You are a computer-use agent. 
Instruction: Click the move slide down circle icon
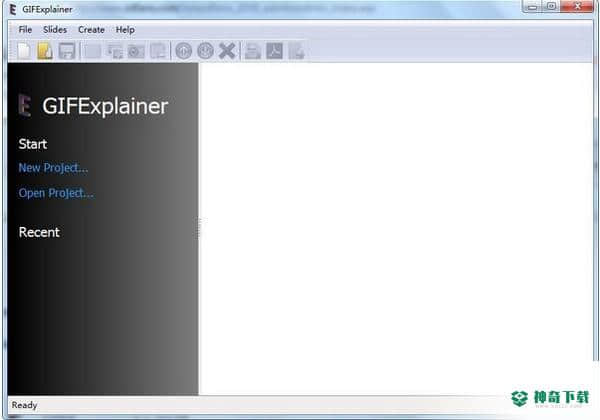point(205,51)
